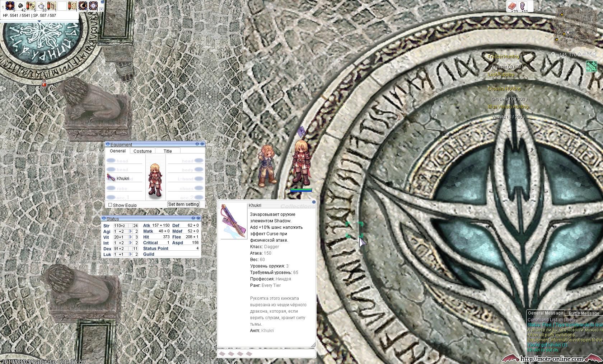Click the Freezer ( 0 / 30 ) progress text
Image resolution: width=603 pixels, height=364 pixels.
(507, 67)
